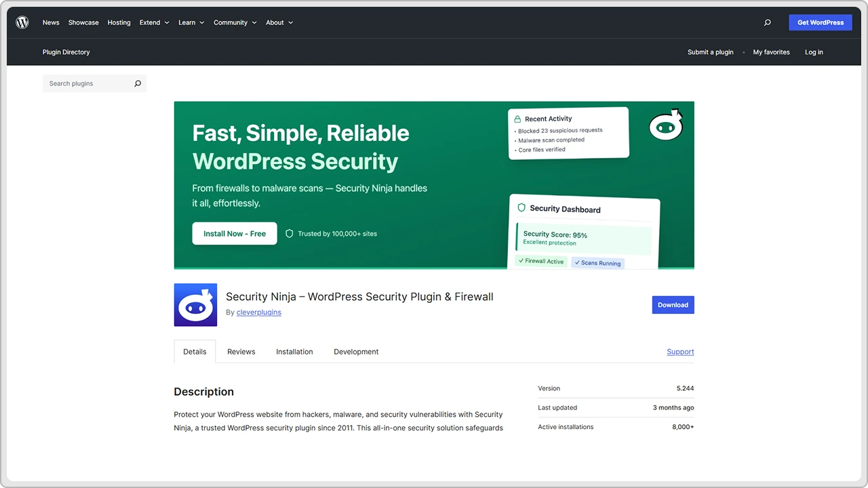
Task: Click inside the Search plugins field
Action: [88, 83]
